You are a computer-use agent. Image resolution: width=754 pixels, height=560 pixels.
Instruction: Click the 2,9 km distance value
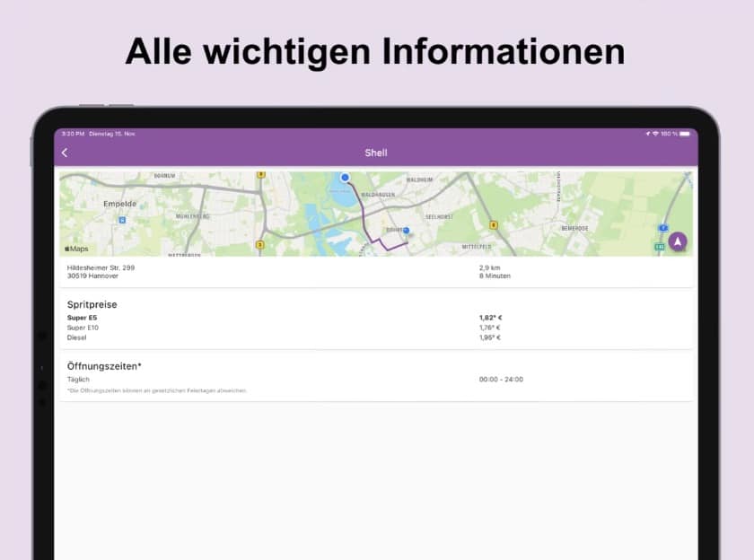[489, 267]
